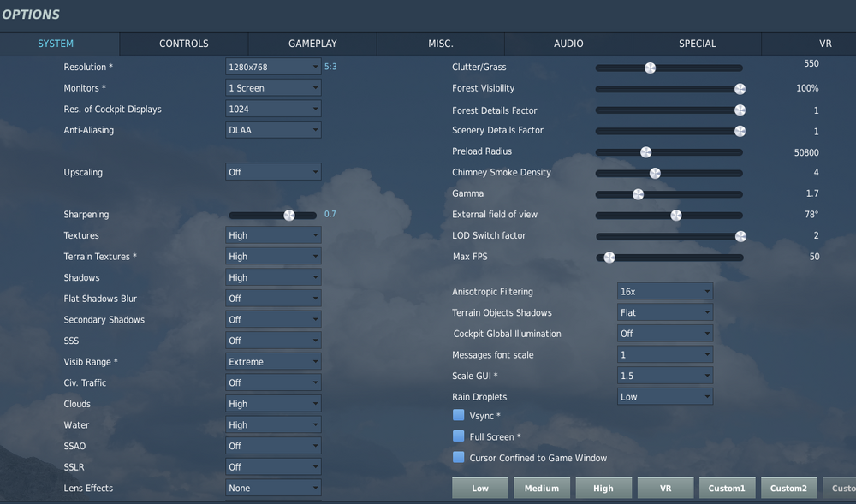856x504 pixels.
Task: Apply the High graphics preset
Action: pos(603,489)
